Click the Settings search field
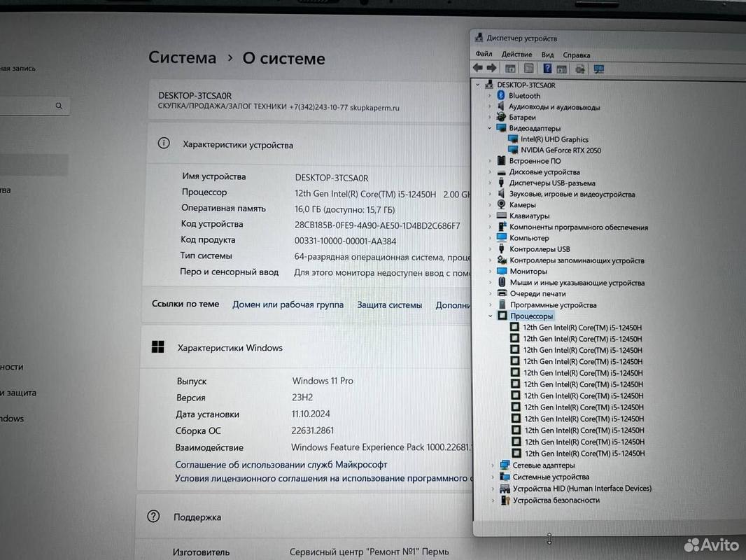 coord(34,106)
